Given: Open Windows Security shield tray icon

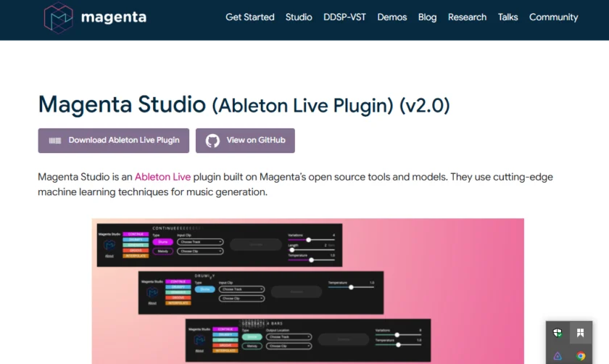Looking at the screenshot, I should pos(558,333).
